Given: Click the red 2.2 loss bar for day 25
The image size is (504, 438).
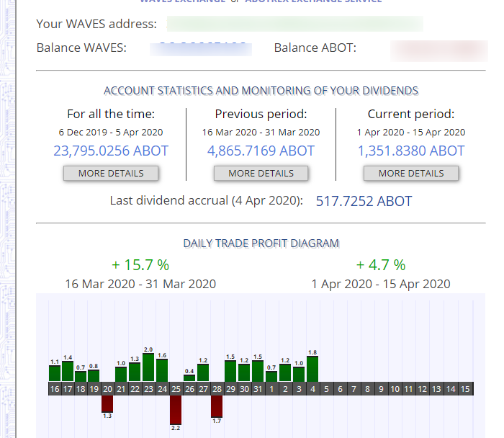Looking at the screenshot, I should coord(176,410).
